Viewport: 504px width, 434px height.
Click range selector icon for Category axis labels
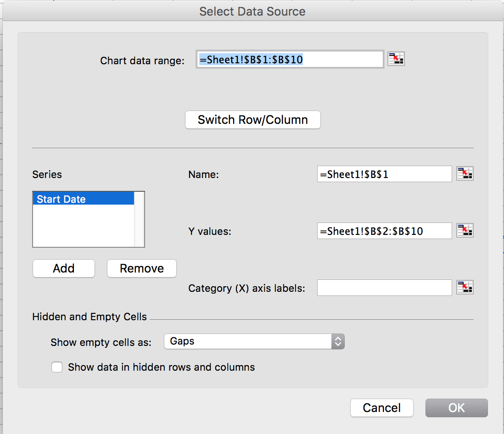pos(465,288)
